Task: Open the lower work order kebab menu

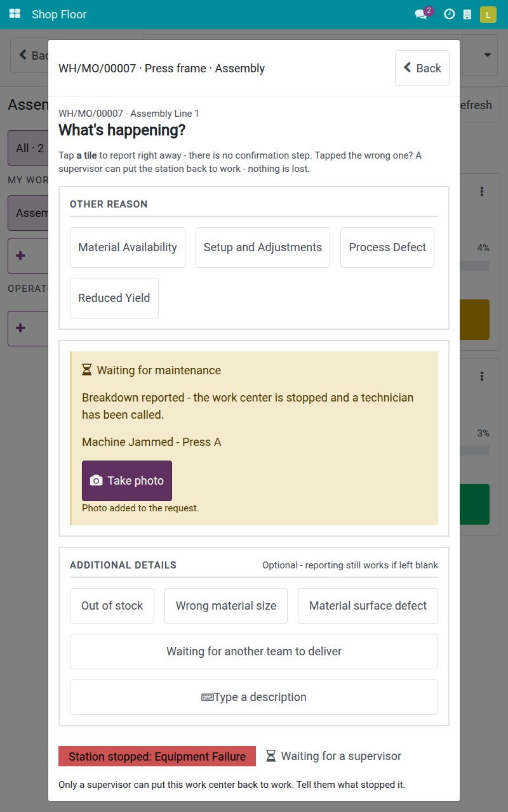Action: [482, 376]
